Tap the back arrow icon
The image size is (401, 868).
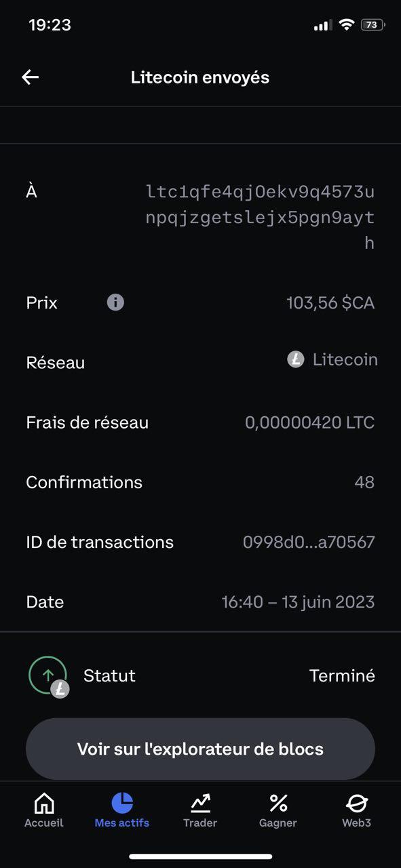tap(31, 77)
